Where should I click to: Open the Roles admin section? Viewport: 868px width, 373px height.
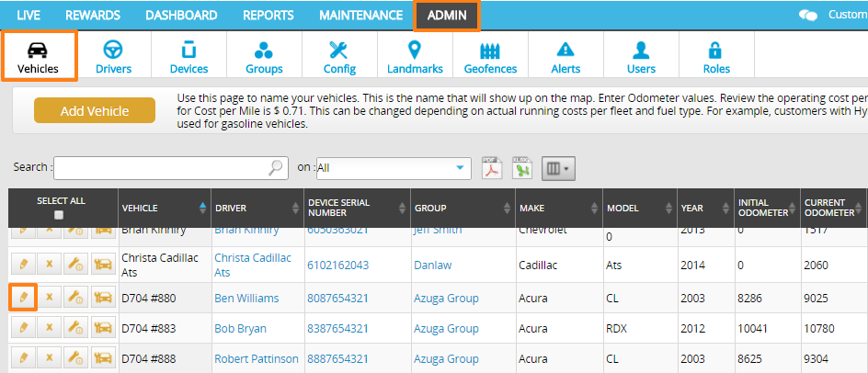[716, 56]
